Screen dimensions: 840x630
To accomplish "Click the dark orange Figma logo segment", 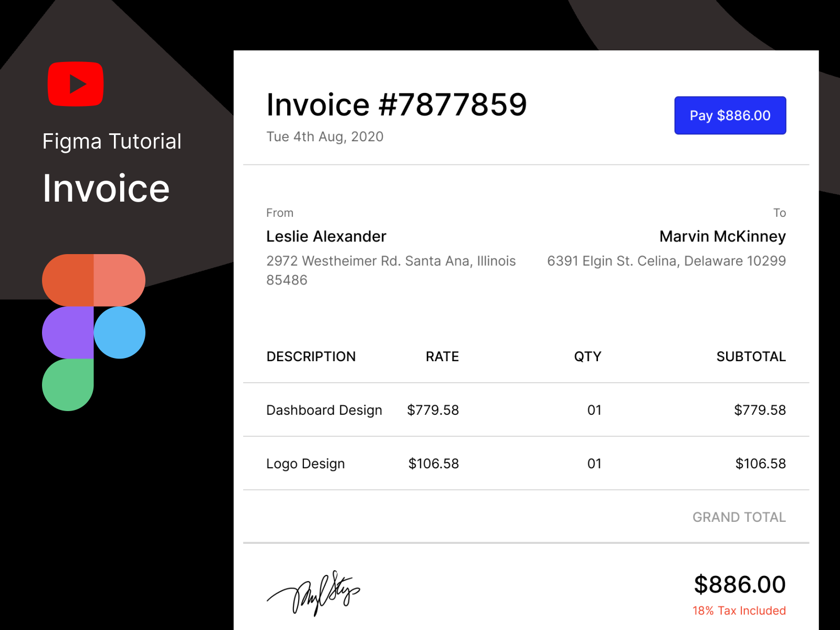I will point(68,280).
